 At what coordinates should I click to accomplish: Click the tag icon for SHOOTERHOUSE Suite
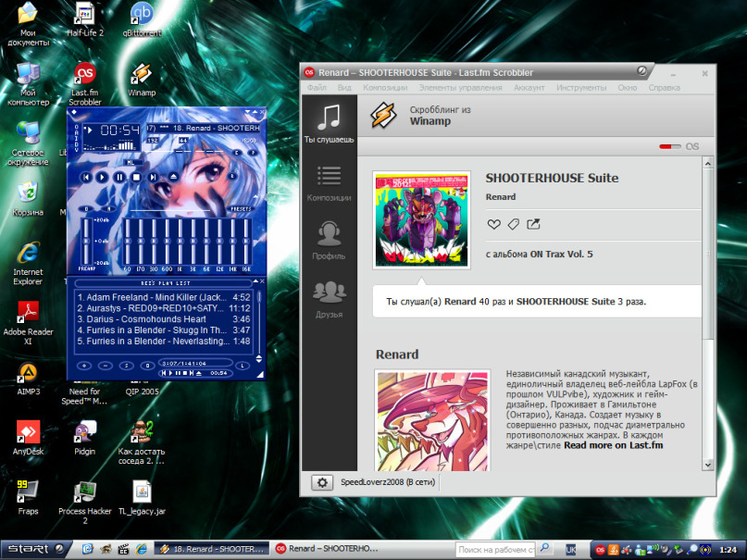[x=513, y=224]
